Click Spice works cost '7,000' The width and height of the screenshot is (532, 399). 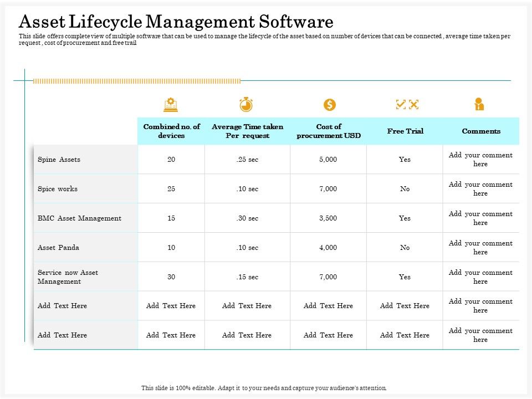[x=328, y=188]
